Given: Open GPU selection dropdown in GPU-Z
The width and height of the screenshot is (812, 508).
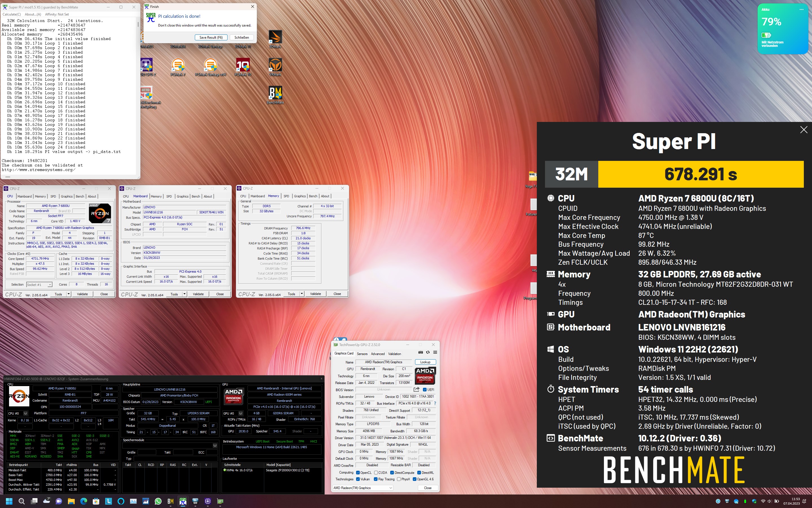Looking at the screenshot, I should [363, 488].
